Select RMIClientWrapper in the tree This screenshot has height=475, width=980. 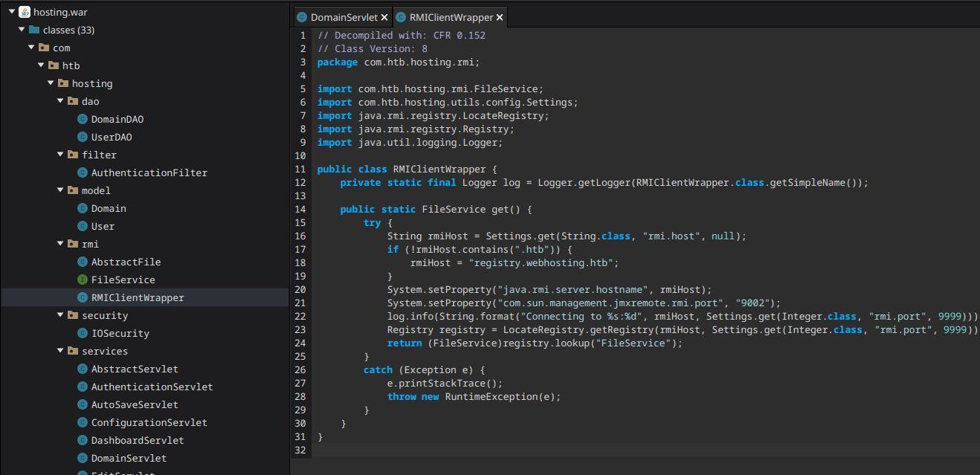[x=138, y=297]
